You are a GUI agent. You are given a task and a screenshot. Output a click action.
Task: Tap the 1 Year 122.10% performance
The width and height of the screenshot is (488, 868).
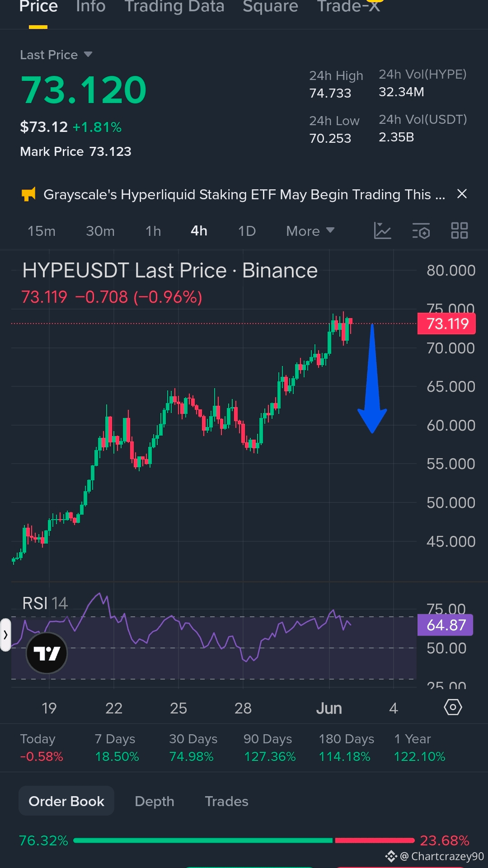coord(419,747)
